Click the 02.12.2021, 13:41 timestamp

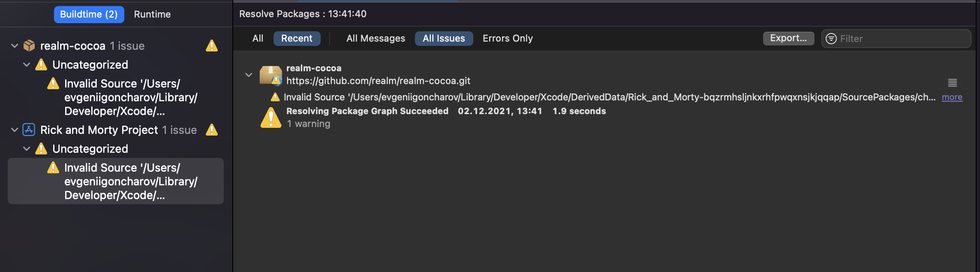click(500, 111)
